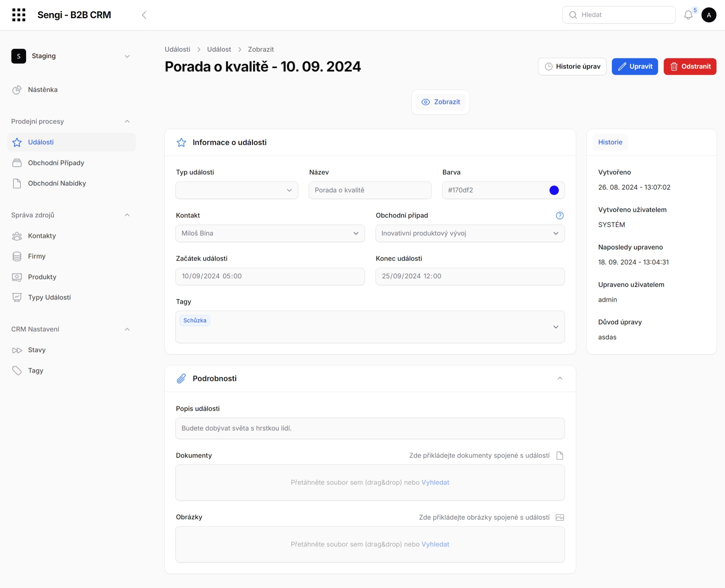725x588 pixels.
Task: Click the Začátek události date field
Action: click(x=270, y=276)
